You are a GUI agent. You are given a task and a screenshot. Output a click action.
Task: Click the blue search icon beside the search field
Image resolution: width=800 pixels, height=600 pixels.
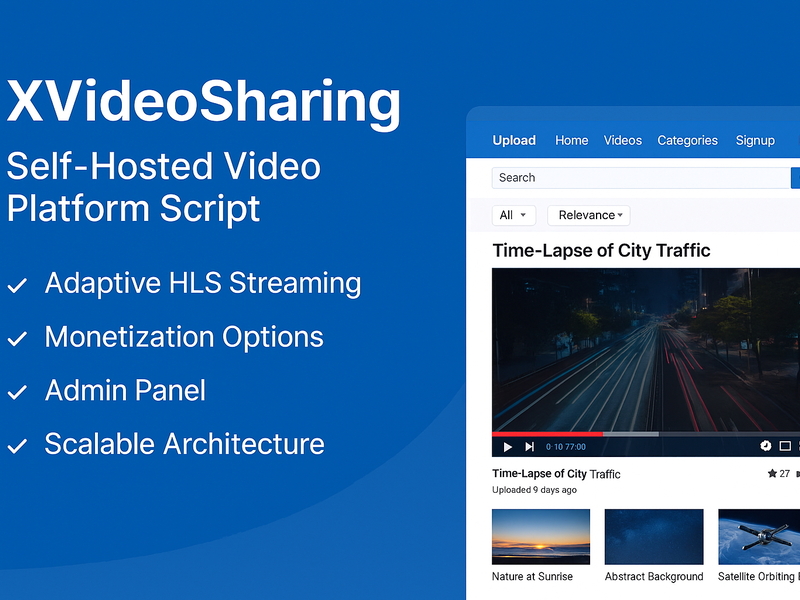pyautogui.click(x=795, y=177)
